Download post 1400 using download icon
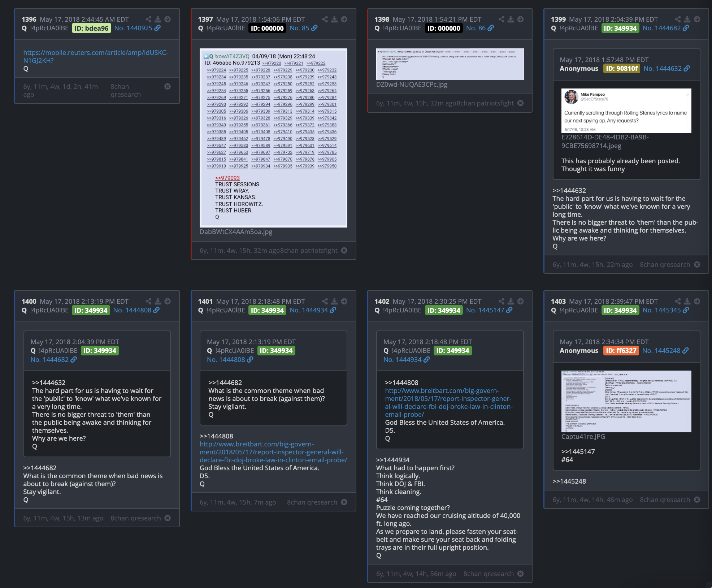This screenshot has height=588, width=712. coord(158,302)
